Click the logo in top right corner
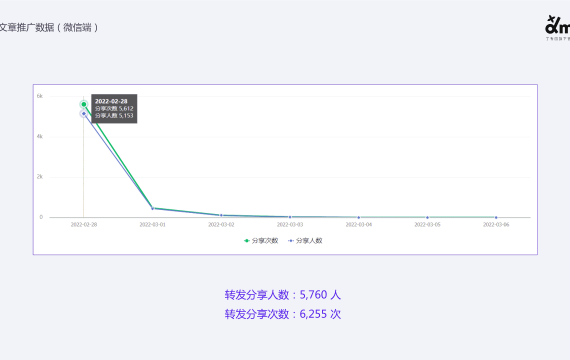Viewport: 570px width, 360px height. tap(557, 28)
